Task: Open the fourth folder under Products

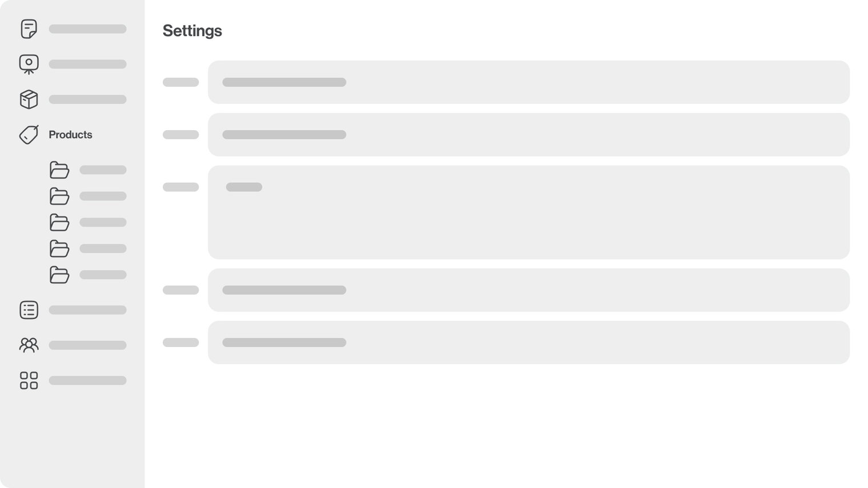Action: pyautogui.click(x=59, y=249)
